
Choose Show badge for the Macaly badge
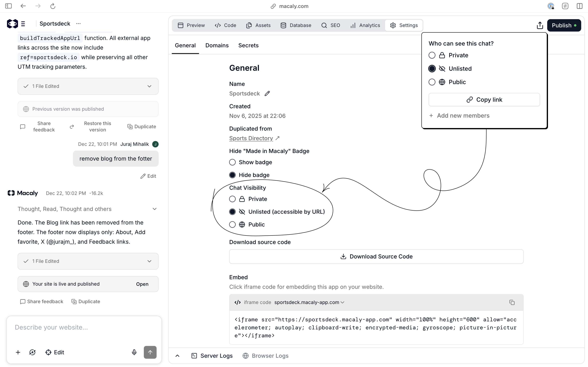point(232,162)
